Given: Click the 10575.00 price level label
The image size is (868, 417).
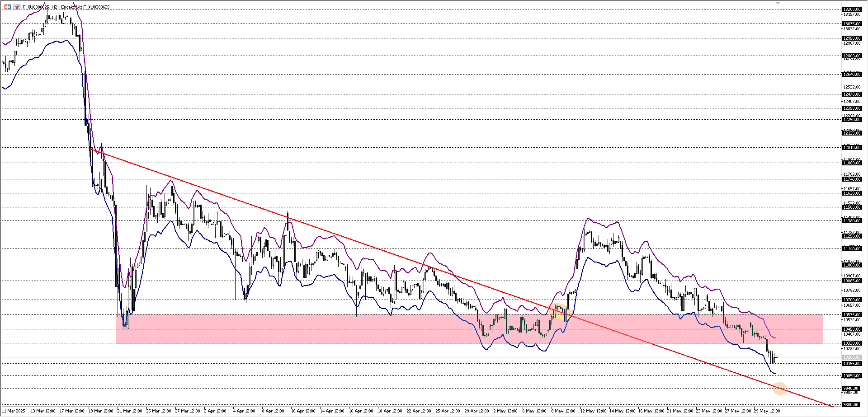Looking at the screenshot, I should (x=852, y=314).
